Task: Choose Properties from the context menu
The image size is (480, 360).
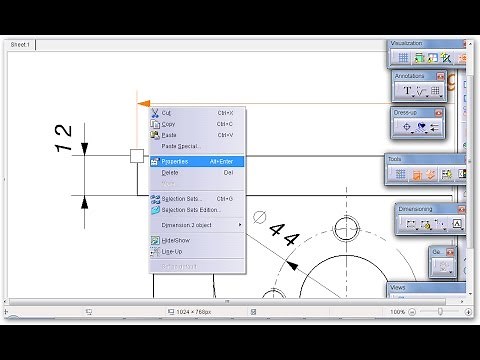Action: coord(197,162)
